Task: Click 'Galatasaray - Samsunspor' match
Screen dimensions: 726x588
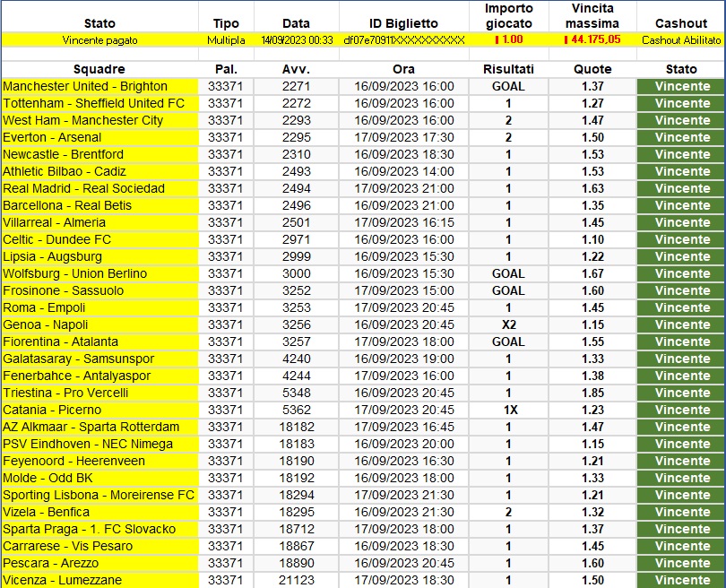Action: [x=100, y=359]
